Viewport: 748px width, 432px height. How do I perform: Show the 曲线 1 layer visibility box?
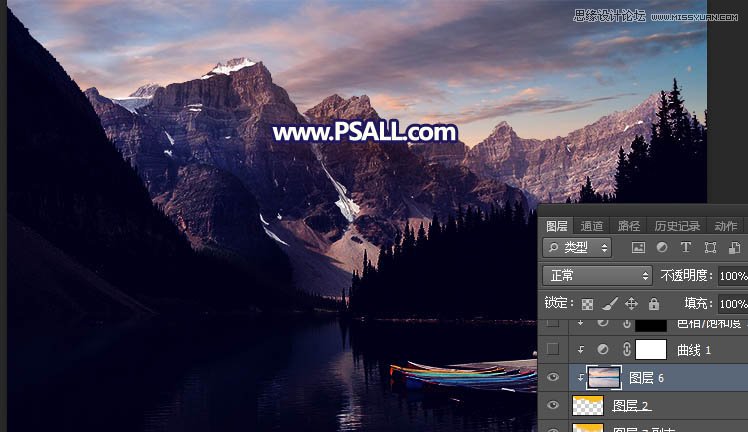pos(552,349)
